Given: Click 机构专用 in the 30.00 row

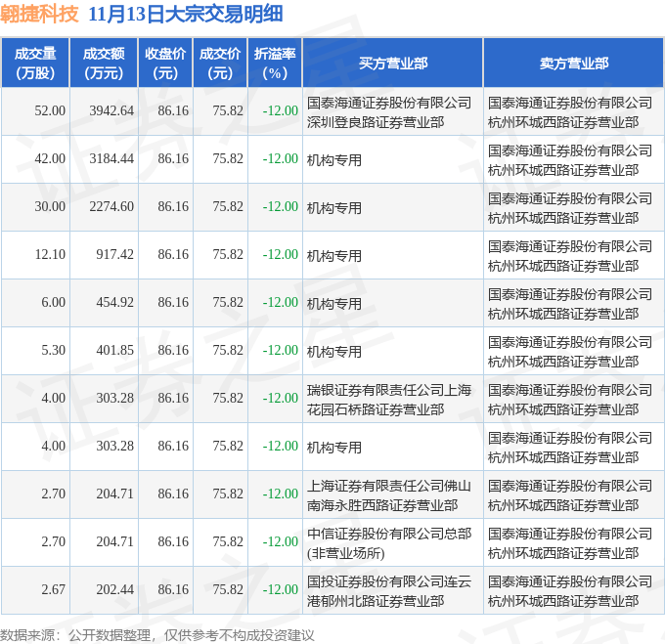Looking at the screenshot, I should tap(334, 208).
